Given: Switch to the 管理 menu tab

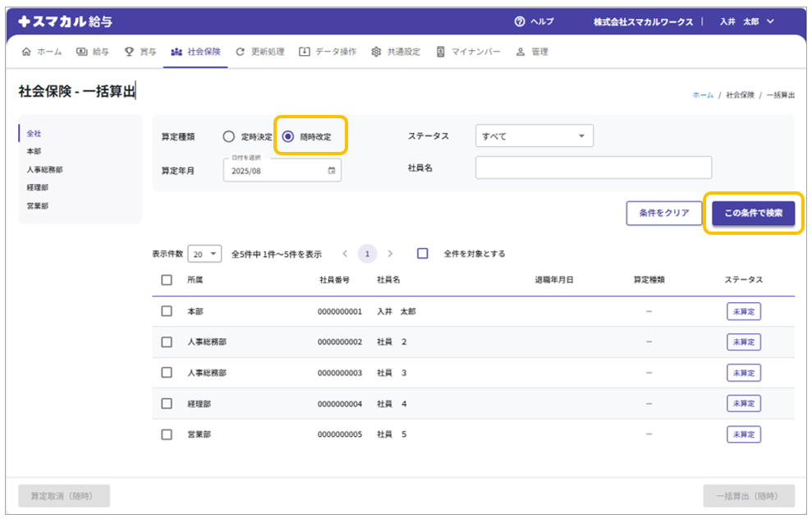Looking at the screenshot, I should 531,52.
